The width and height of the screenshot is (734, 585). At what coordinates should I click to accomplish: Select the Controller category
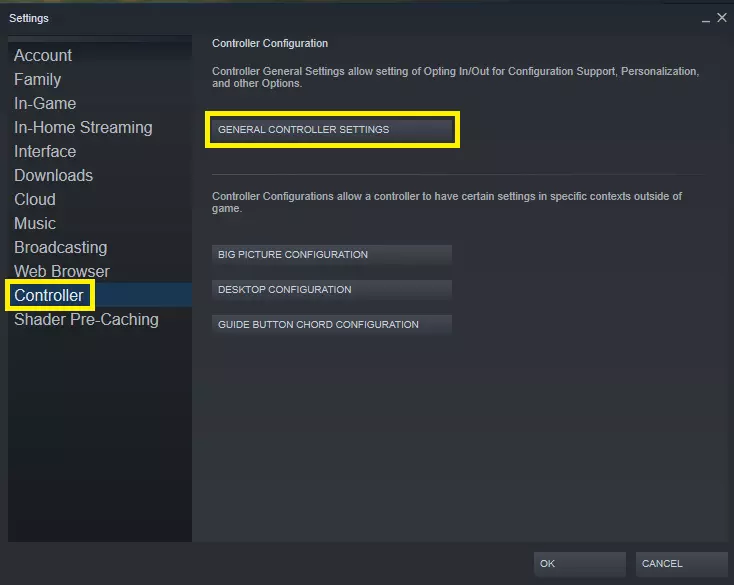click(x=100, y=295)
